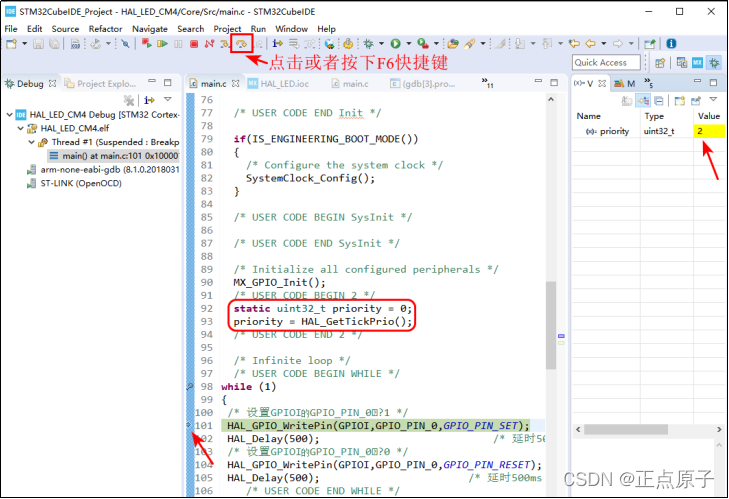Click the Quick Access search field
This screenshot has width=729, height=499.
[606, 62]
